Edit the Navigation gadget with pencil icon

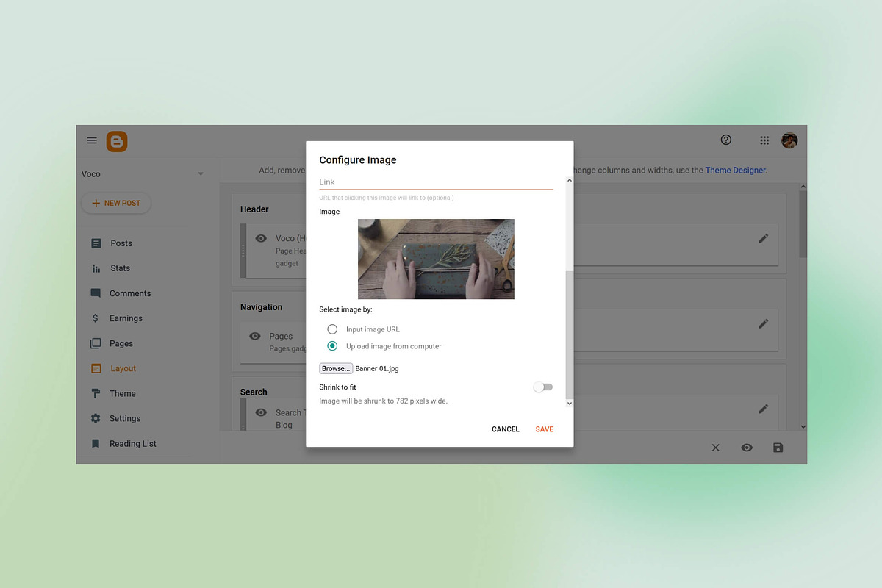tap(764, 323)
